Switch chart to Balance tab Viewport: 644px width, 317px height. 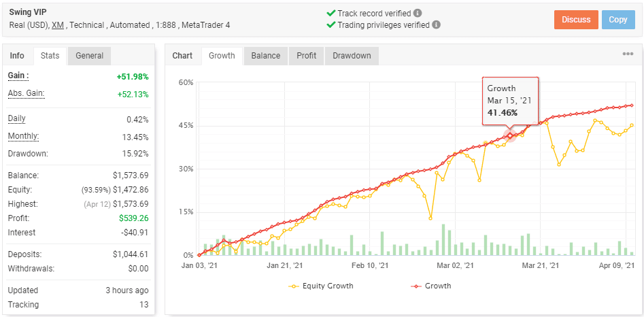click(x=265, y=56)
